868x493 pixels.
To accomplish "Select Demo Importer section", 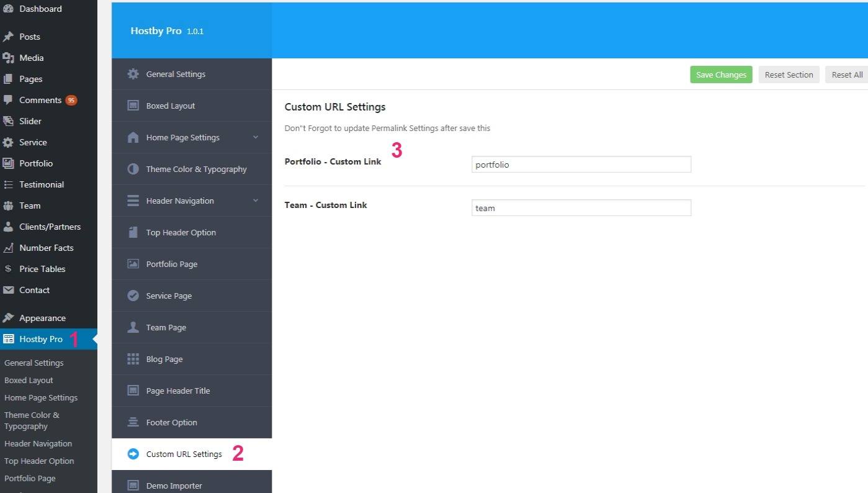I will (x=192, y=483).
